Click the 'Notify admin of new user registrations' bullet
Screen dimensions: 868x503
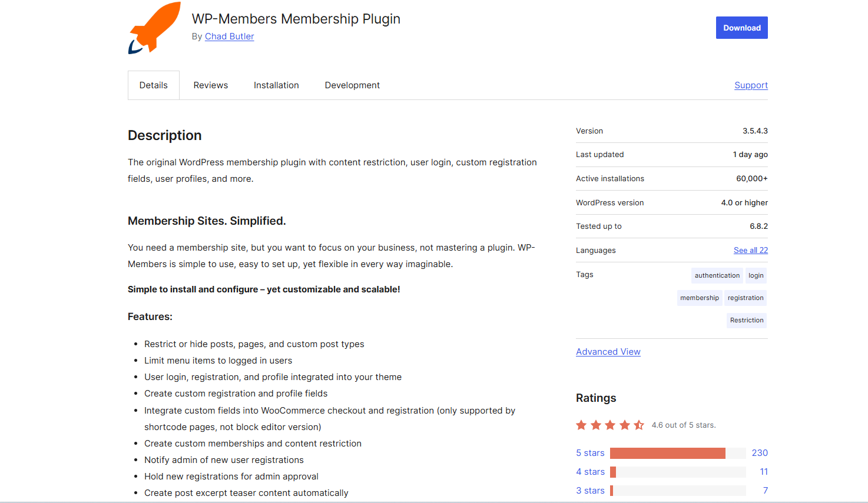coord(224,460)
